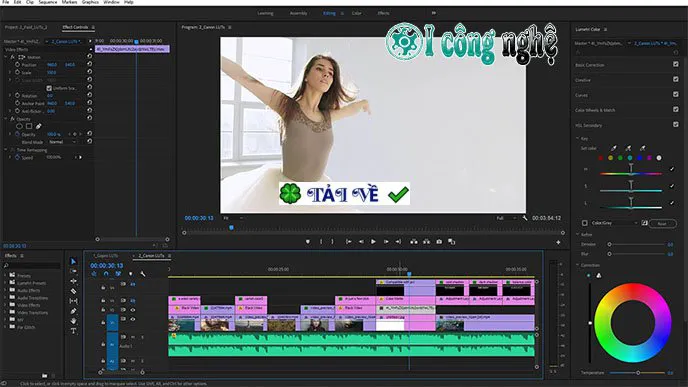Open the Program monitor Button Editor plus icon

click(558, 242)
